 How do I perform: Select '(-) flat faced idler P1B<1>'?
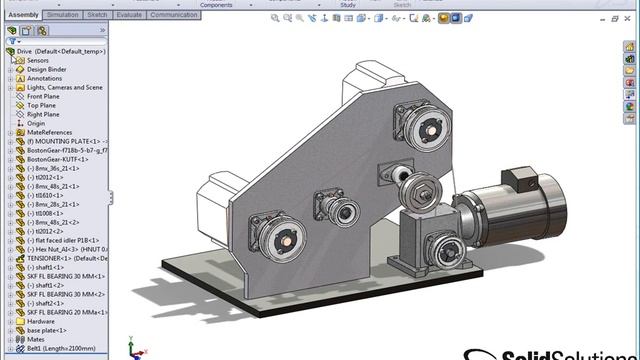pyautogui.click(x=63, y=240)
